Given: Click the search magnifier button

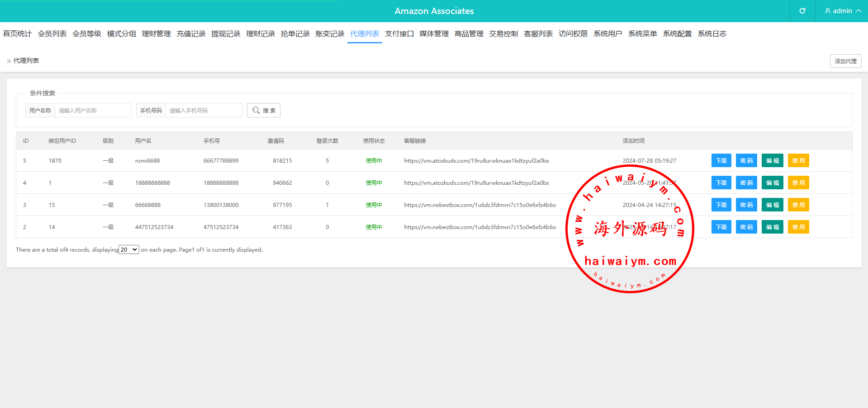Looking at the screenshot, I should pyautogui.click(x=264, y=110).
